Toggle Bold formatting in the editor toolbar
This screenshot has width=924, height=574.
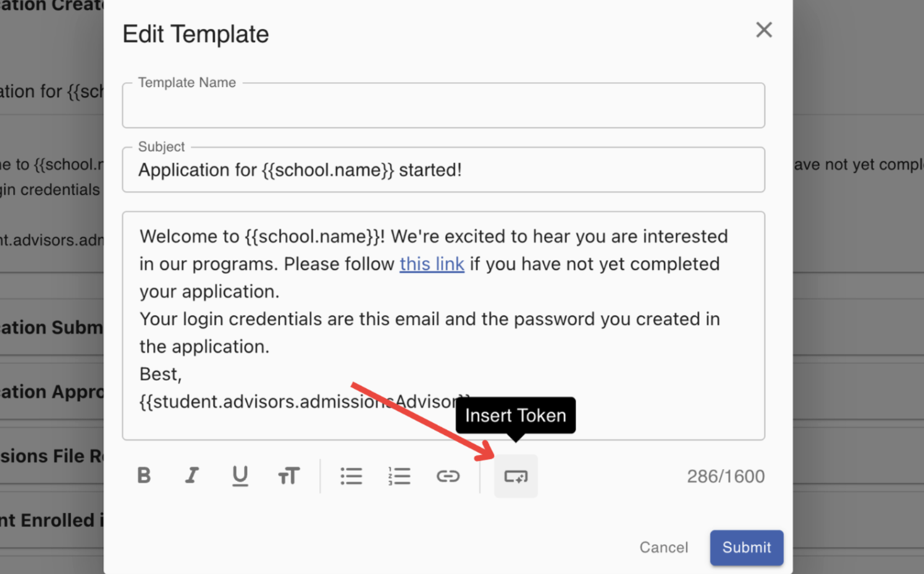tap(144, 476)
